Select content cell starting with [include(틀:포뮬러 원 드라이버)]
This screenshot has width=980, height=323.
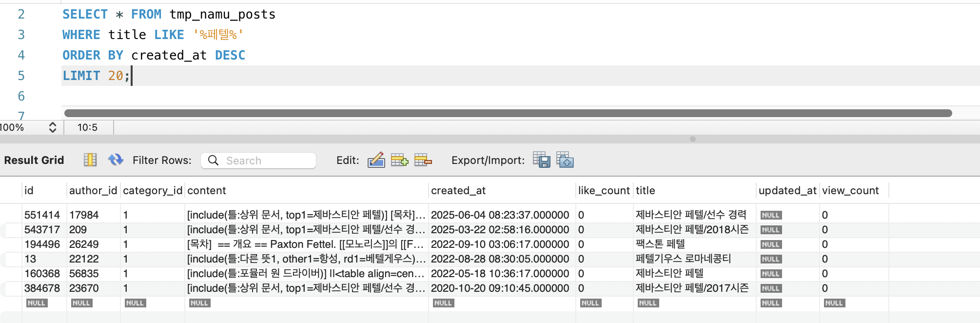(306, 274)
